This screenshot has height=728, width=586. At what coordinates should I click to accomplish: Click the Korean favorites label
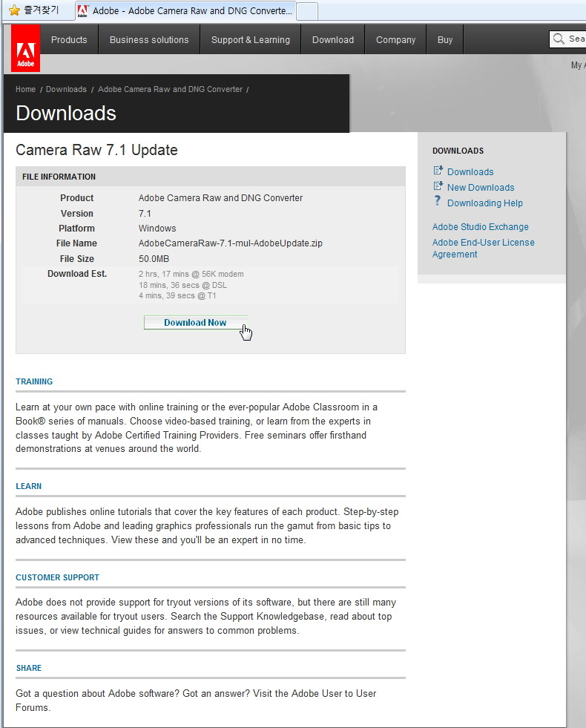pos(42,10)
